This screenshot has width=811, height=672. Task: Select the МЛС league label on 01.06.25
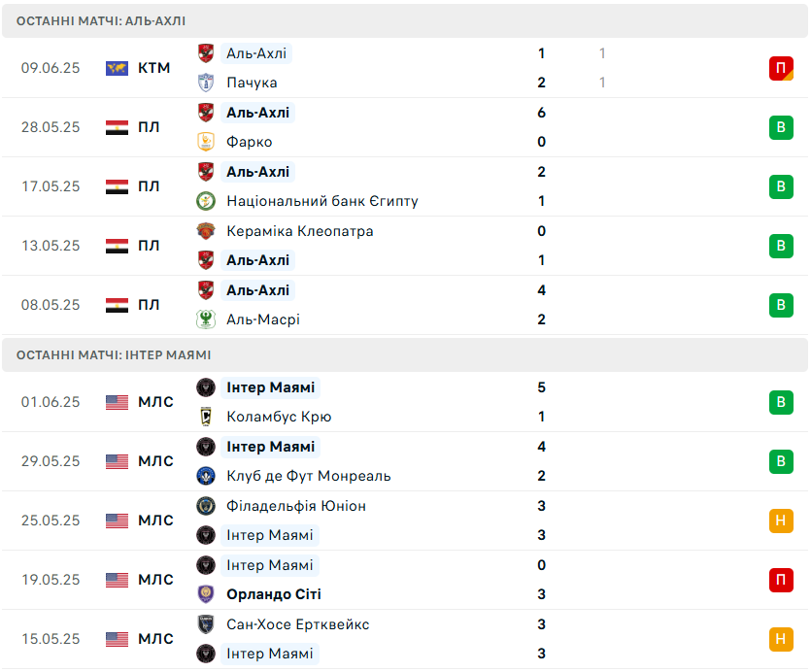pyautogui.click(x=155, y=402)
